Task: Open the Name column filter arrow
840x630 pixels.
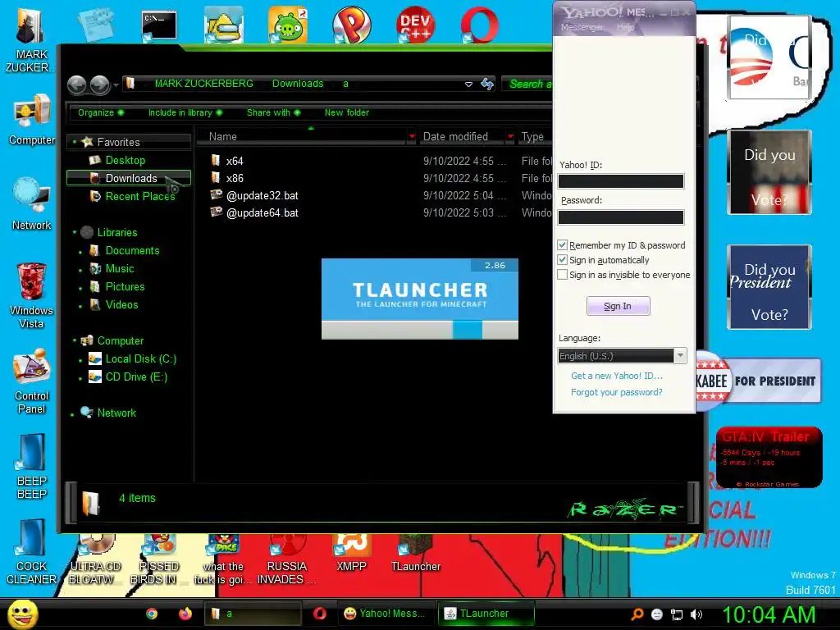Action: point(412,137)
